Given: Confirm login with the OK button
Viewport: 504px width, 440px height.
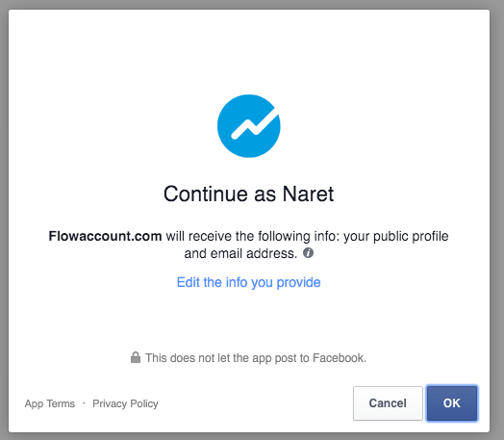Looking at the screenshot, I should pos(452,403).
